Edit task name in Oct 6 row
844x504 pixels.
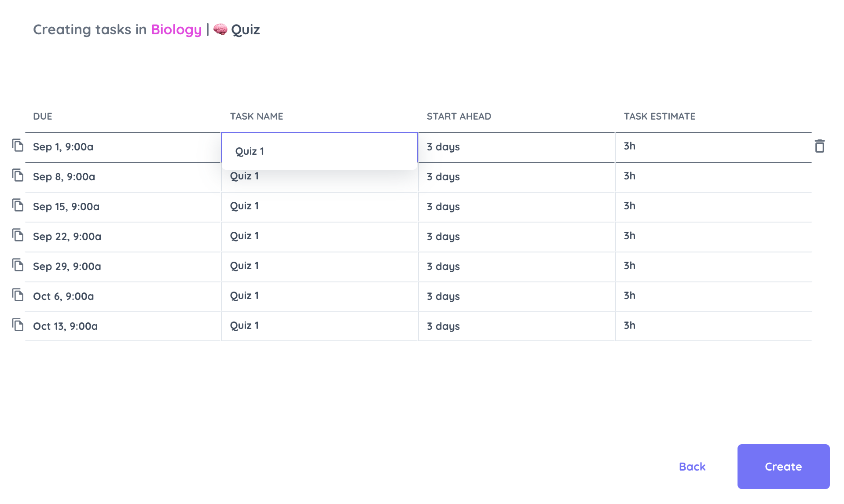[319, 296]
